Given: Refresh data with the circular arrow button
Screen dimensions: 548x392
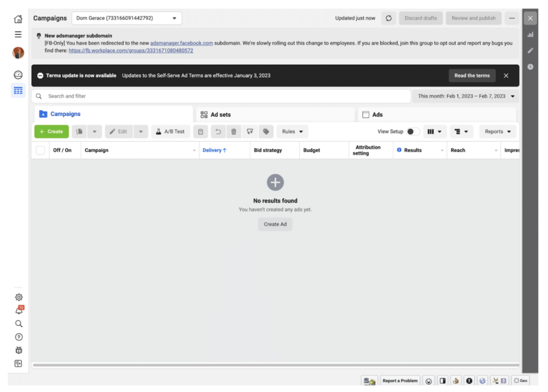Looking at the screenshot, I should 389,18.
